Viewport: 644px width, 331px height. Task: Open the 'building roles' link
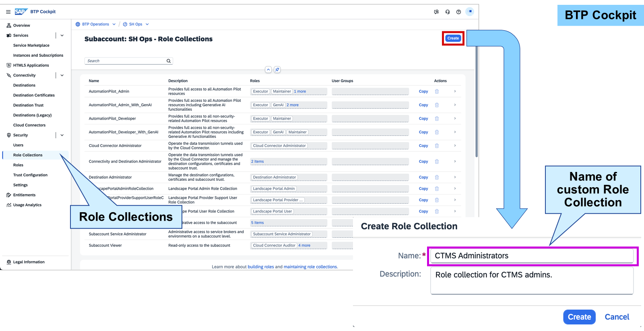(261, 267)
